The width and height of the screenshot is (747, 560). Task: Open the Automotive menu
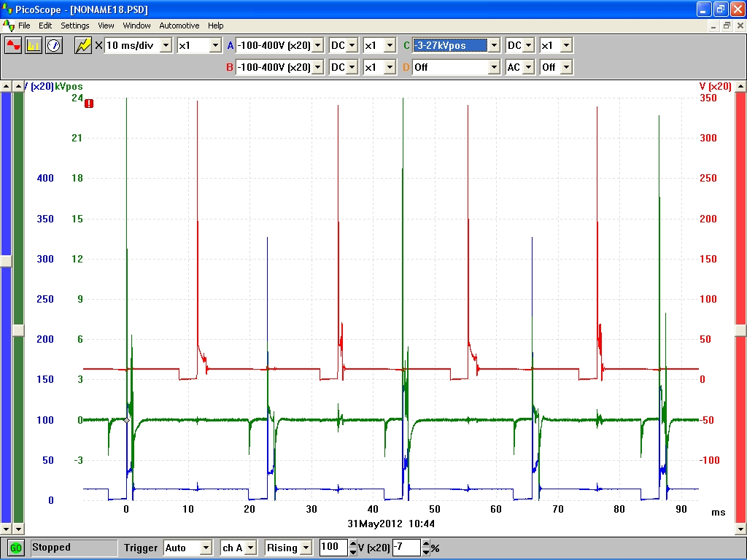[179, 26]
